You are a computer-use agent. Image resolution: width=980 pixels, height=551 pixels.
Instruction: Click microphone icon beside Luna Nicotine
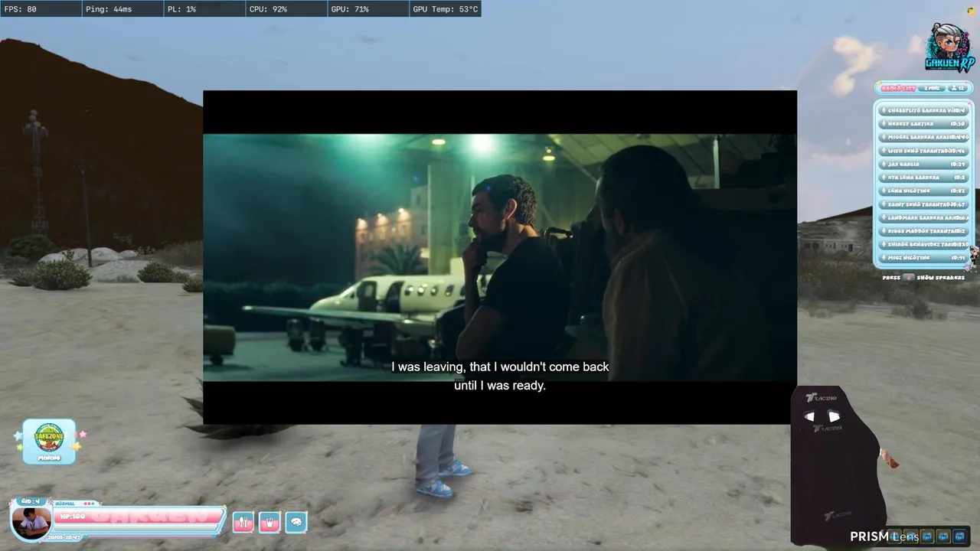click(x=884, y=191)
